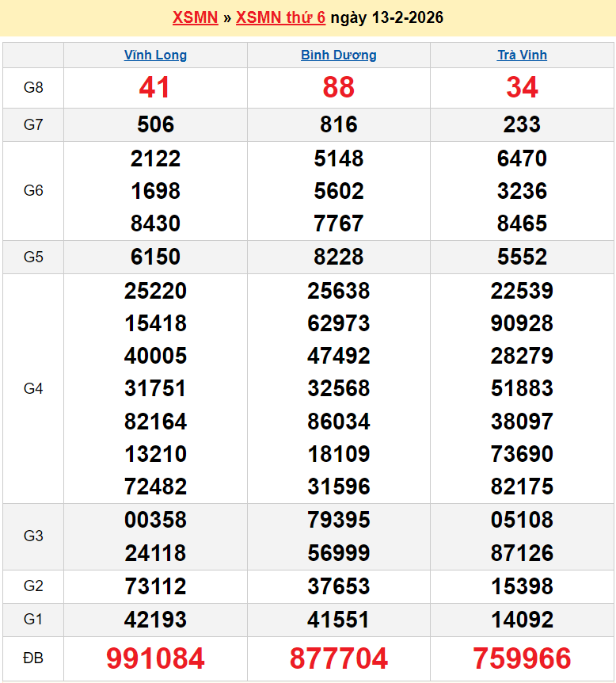This screenshot has width=616, height=683.
Task: Open the Trà Vinh province link
Action: click(x=522, y=55)
